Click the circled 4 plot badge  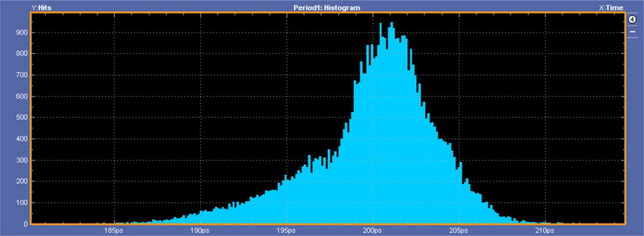[x=632, y=19]
